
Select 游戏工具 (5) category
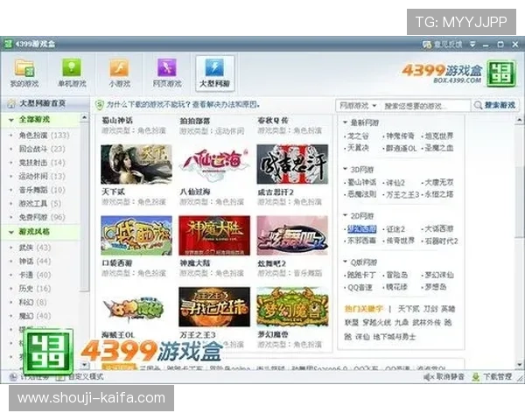point(39,204)
